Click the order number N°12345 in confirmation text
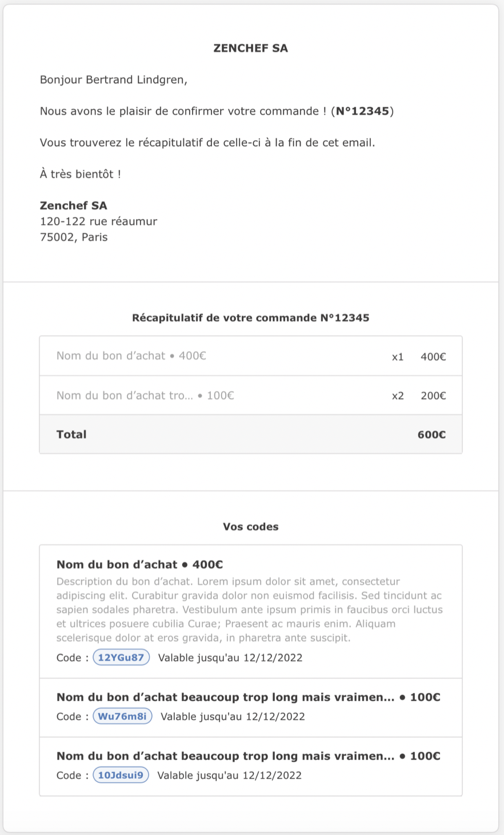This screenshot has height=835, width=504. [x=363, y=111]
